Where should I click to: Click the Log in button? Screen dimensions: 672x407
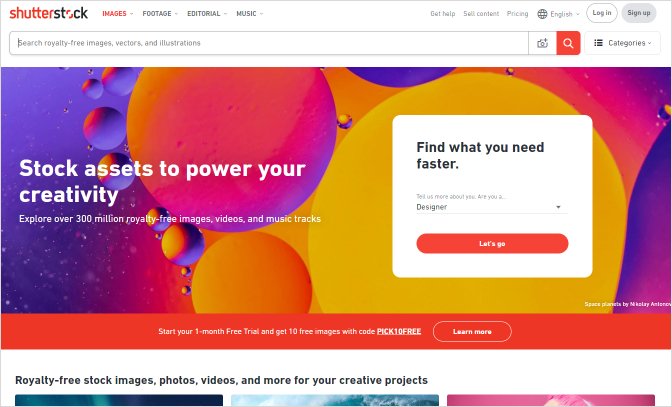tap(602, 13)
